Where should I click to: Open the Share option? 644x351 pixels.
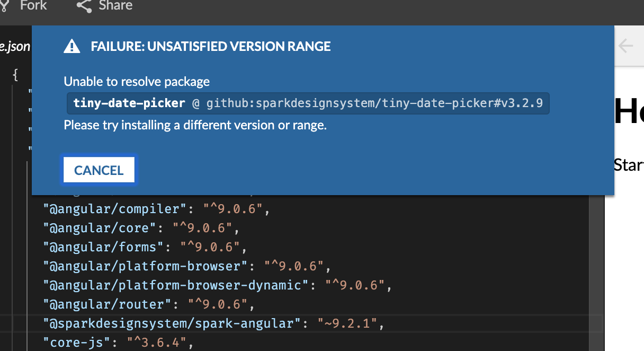click(x=115, y=6)
